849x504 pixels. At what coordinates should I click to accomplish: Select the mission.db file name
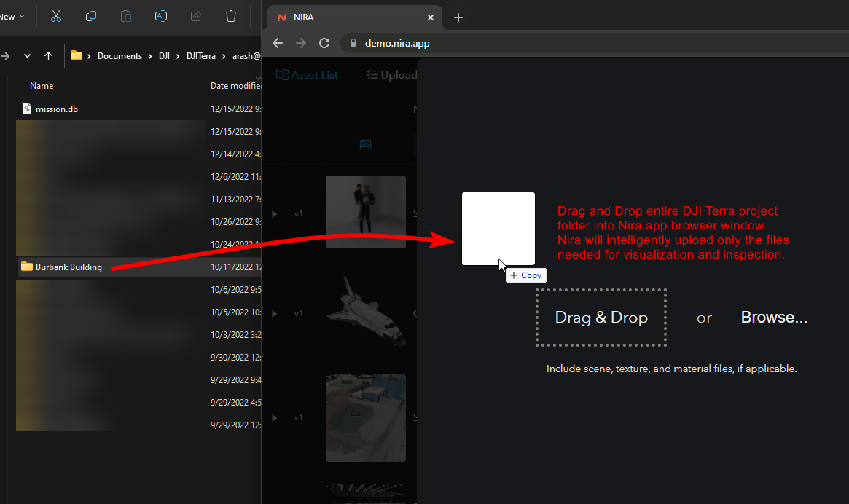point(57,109)
